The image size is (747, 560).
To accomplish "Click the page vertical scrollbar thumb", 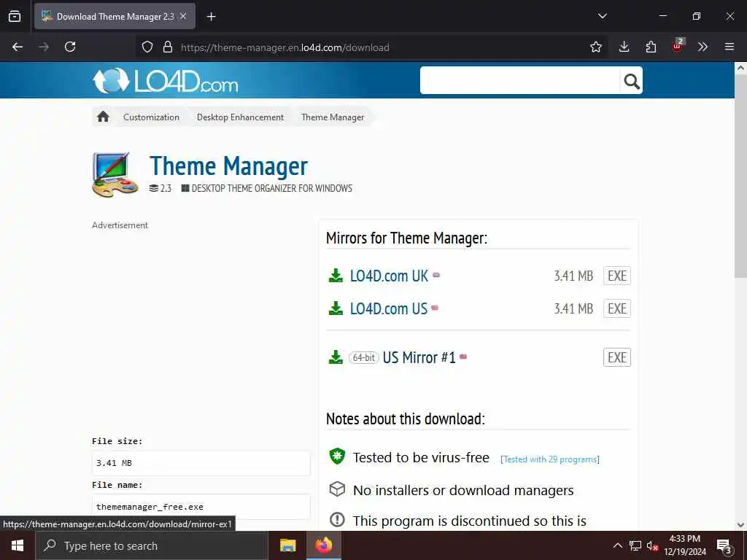I will click(740, 177).
